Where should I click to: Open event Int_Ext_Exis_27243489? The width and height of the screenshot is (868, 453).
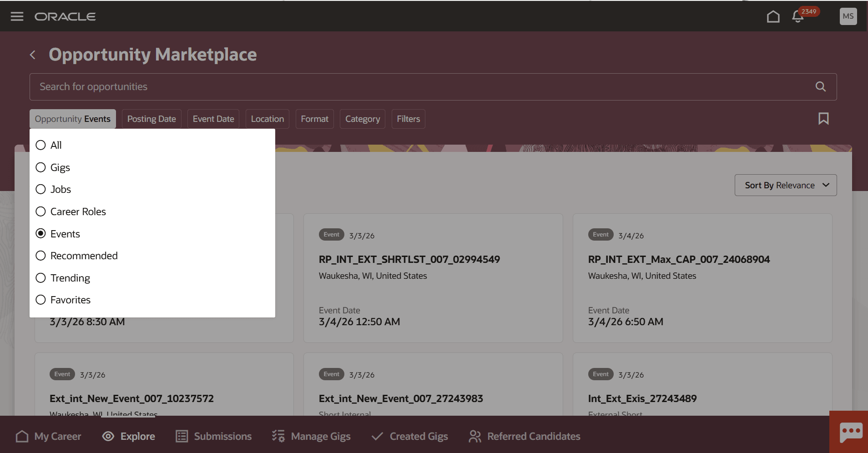coord(642,398)
